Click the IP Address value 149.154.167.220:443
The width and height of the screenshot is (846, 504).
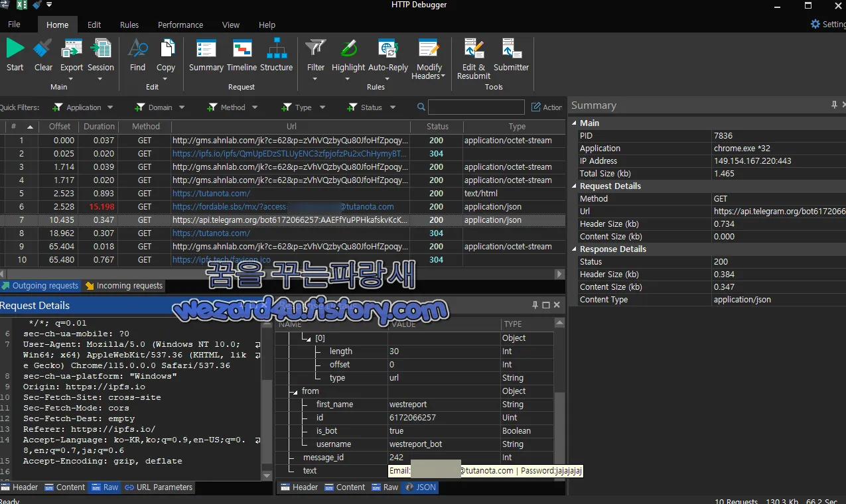pyautogui.click(x=752, y=160)
